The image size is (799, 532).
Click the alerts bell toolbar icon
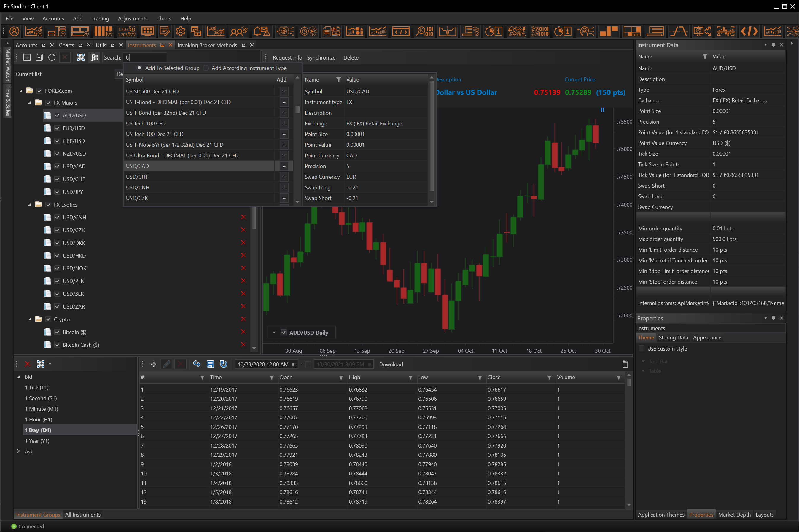[x=262, y=31]
